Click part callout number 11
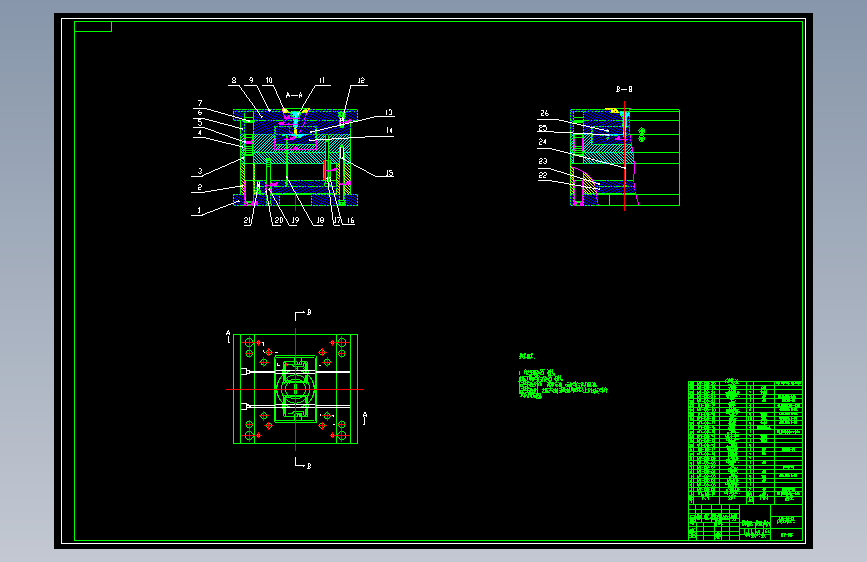This screenshot has width=867, height=562. tap(322, 80)
